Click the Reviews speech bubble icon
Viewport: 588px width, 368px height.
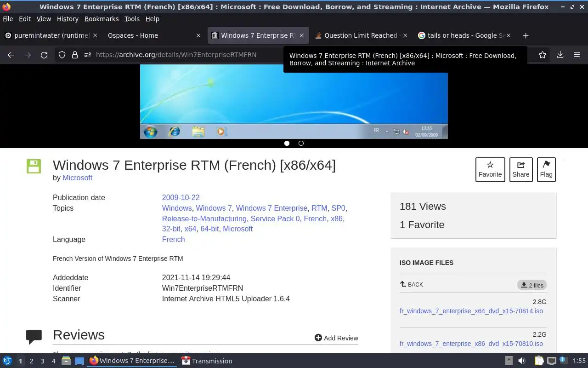(x=34, y=337)
